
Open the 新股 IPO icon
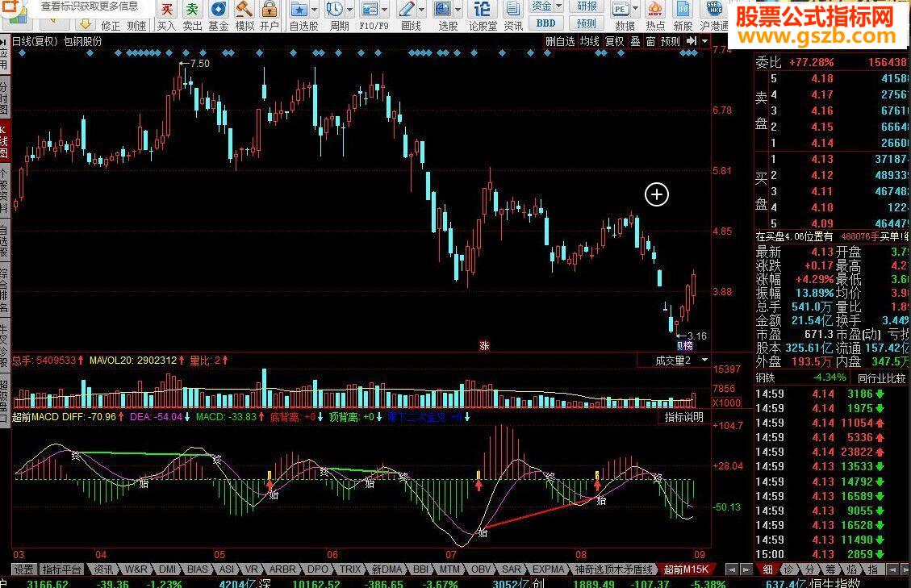click(x=683, y=10)
